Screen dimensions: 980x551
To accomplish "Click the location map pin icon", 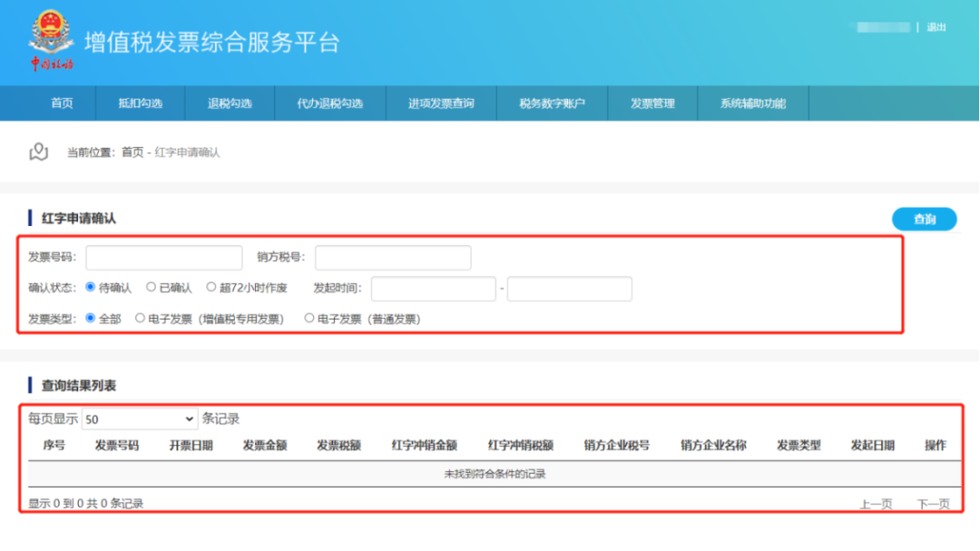I will pyautogui.click(x=38, y=152).
